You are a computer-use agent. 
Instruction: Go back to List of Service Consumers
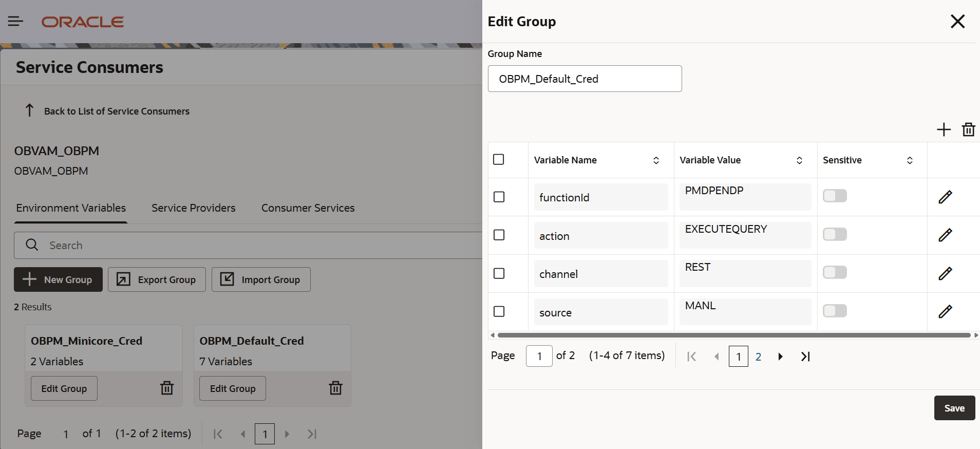point(116,111)
